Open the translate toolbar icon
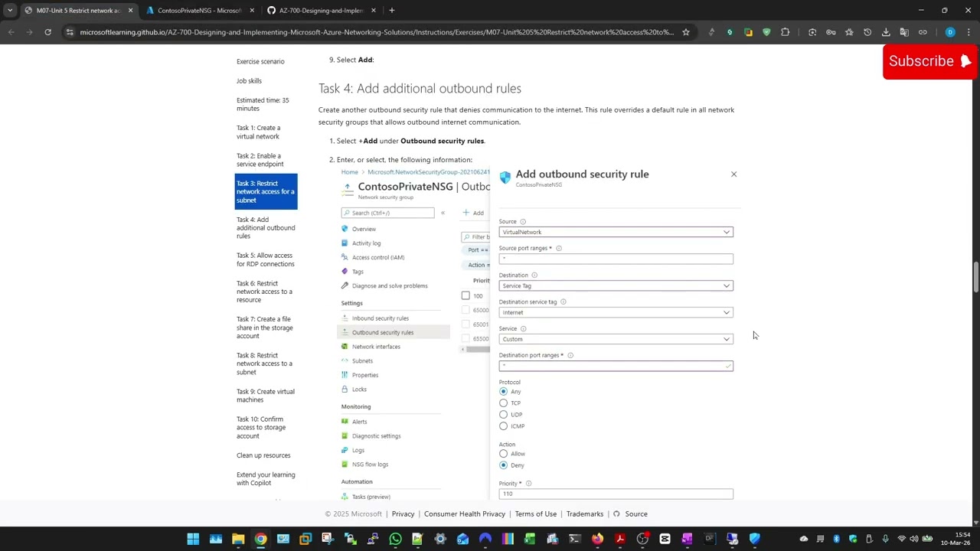This screenshot has height=551, width=980. (904, 32)
